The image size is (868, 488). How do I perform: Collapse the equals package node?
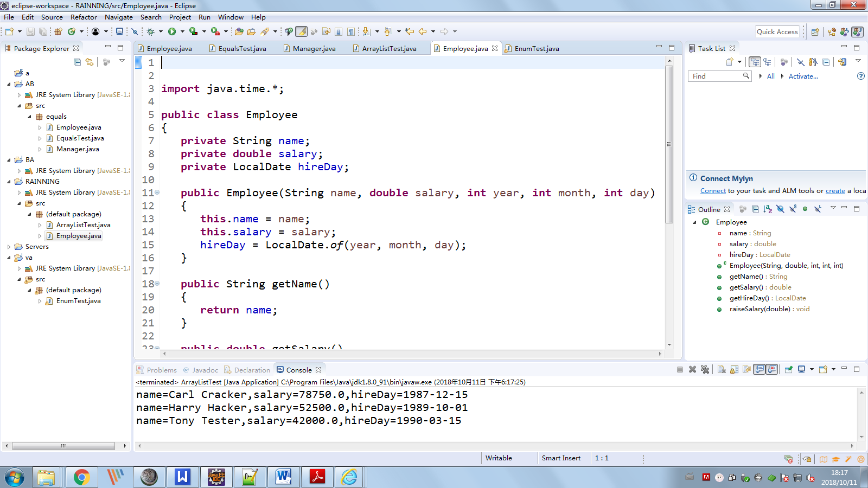pos(30,117)
